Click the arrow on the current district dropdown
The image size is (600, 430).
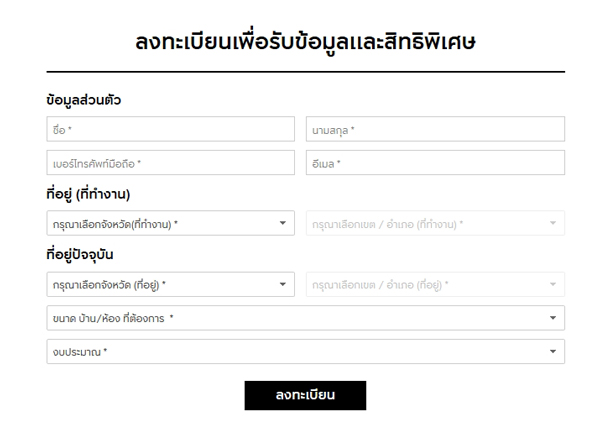(553, 285)
